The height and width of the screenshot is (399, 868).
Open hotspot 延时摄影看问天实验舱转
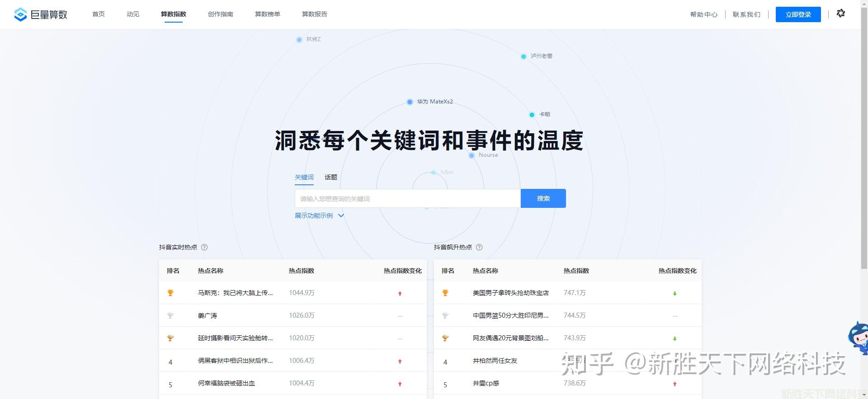coord(236,338)
